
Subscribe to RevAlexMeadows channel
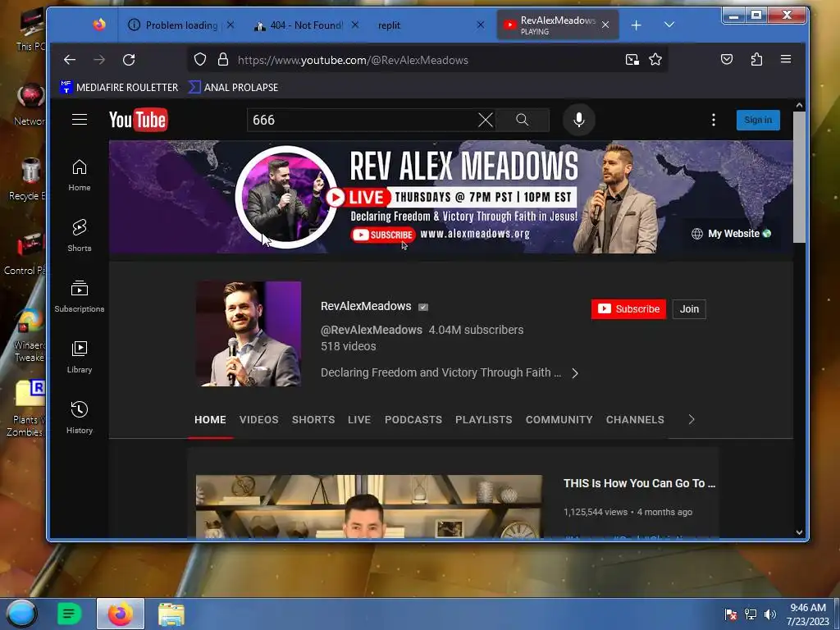pyautogui.click(x=628, y=309)
